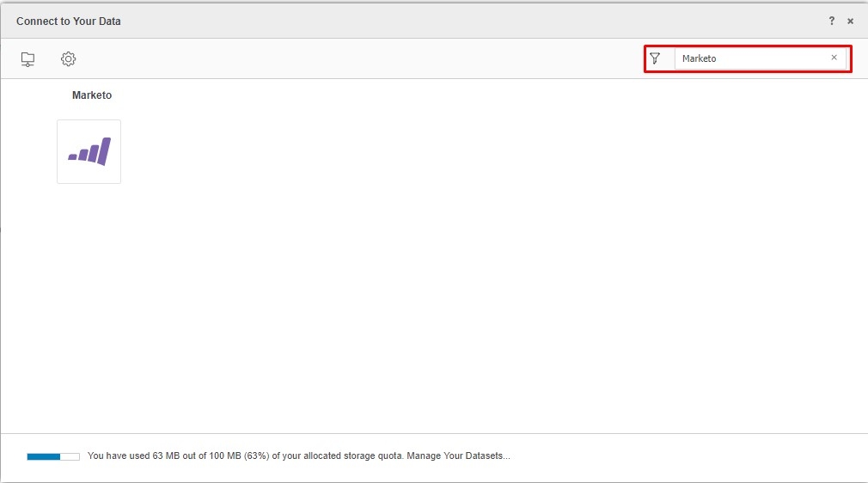Click the Connect to Your Data title

pyautogui.click(x=69, y=21)
